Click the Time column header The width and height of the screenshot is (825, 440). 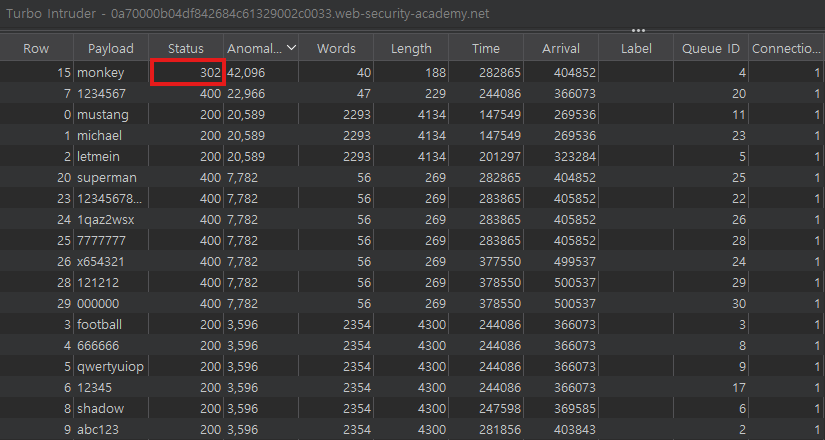(x=486, y=48)
